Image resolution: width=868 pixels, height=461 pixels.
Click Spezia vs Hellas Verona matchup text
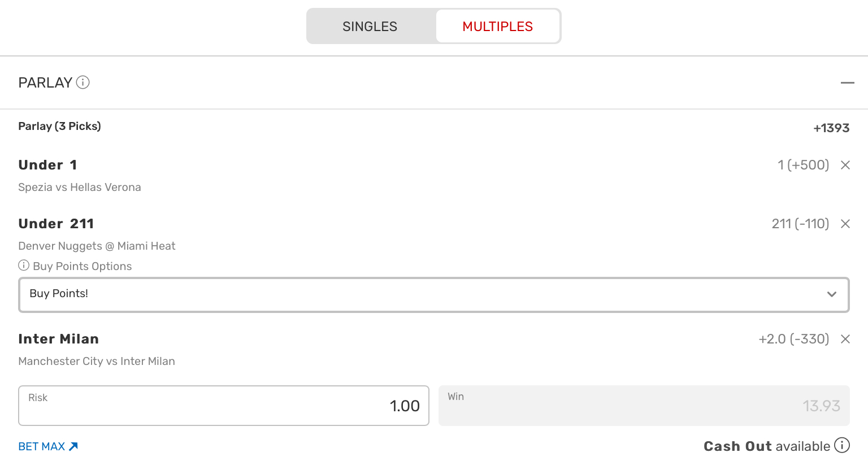[80, 187]
